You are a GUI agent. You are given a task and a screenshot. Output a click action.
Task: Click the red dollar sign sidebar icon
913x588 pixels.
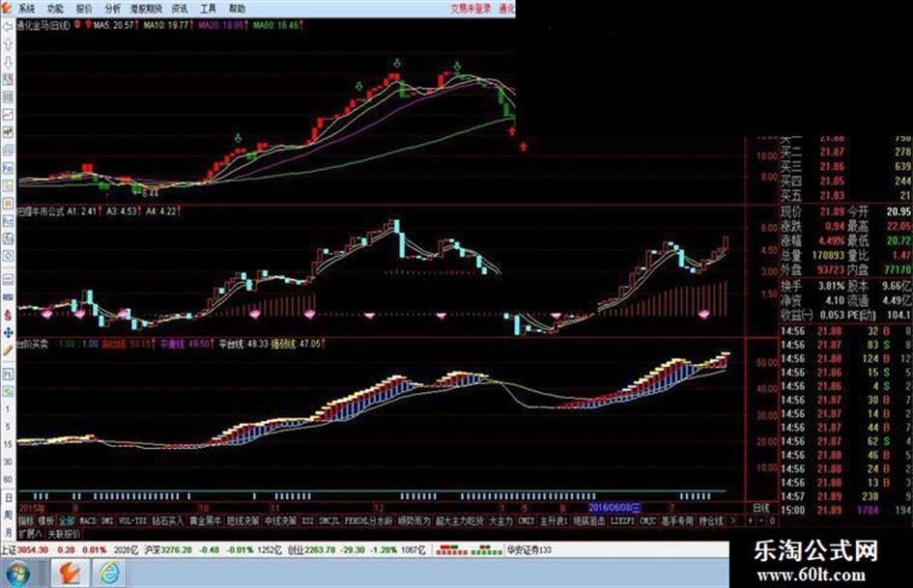(8, 315)
